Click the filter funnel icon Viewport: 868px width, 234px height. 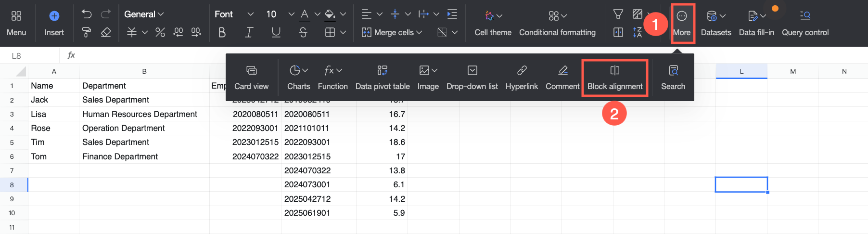618,14
